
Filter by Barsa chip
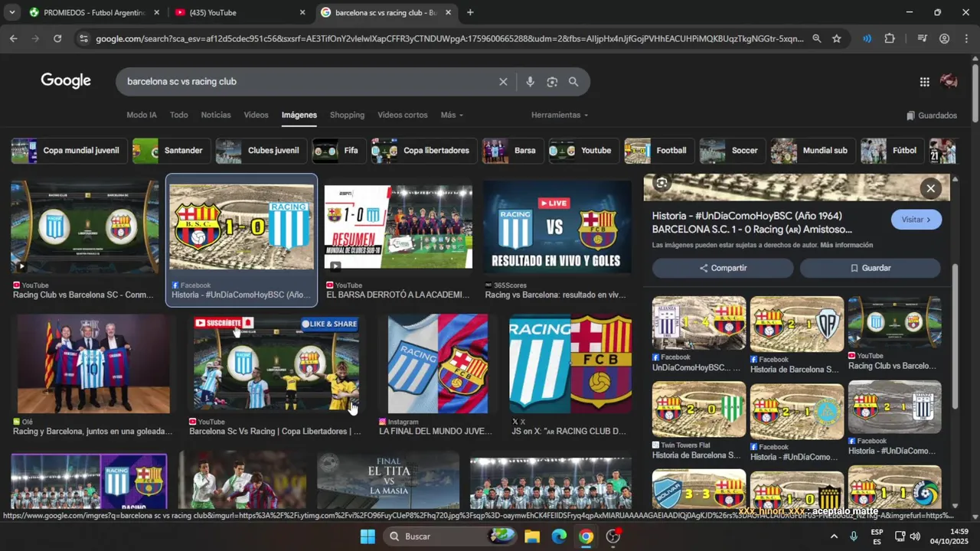[512, 151]
